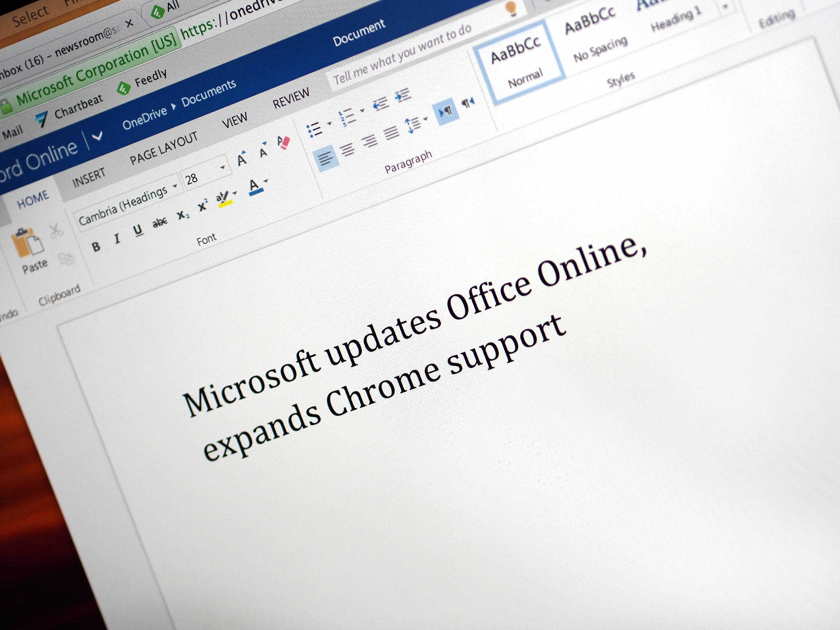Open the Mail bookmark
The image size is (840, 630).
(x=12, y=132)
